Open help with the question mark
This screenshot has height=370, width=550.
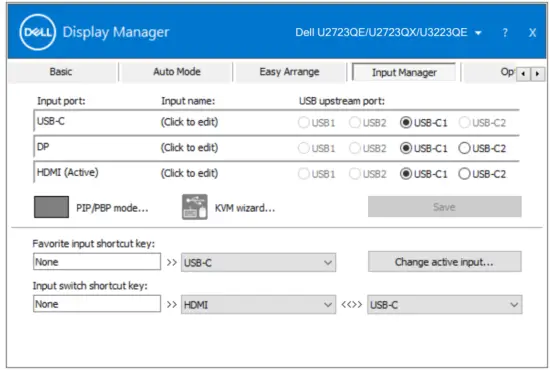[505, 33]
